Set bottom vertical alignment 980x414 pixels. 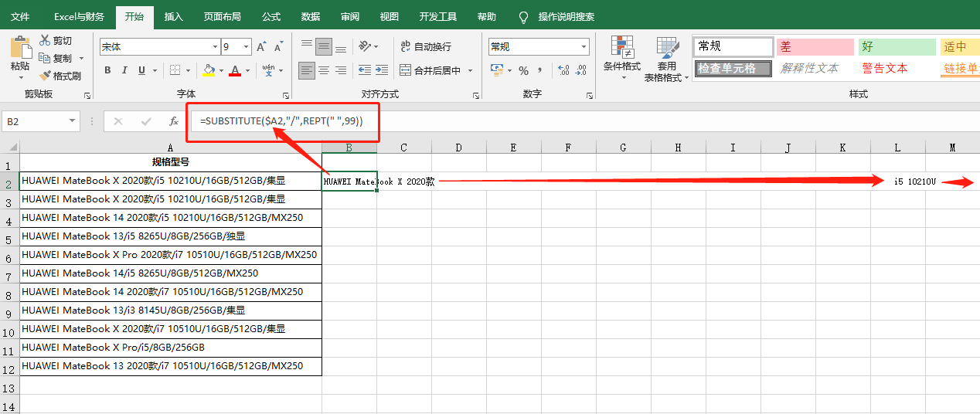pyautogui.click(x=341, y=46)
